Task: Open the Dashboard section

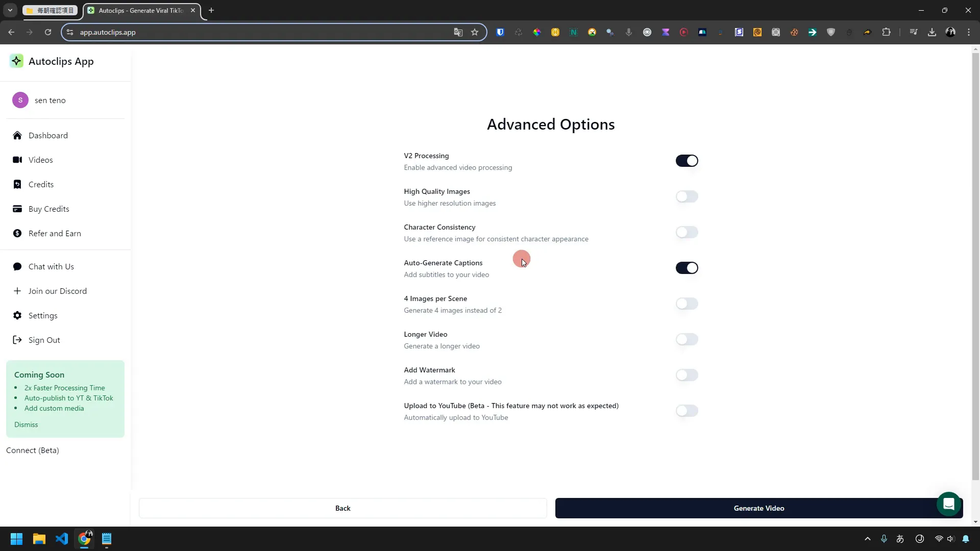Action: pyautogui.click(x=48, y=135)
